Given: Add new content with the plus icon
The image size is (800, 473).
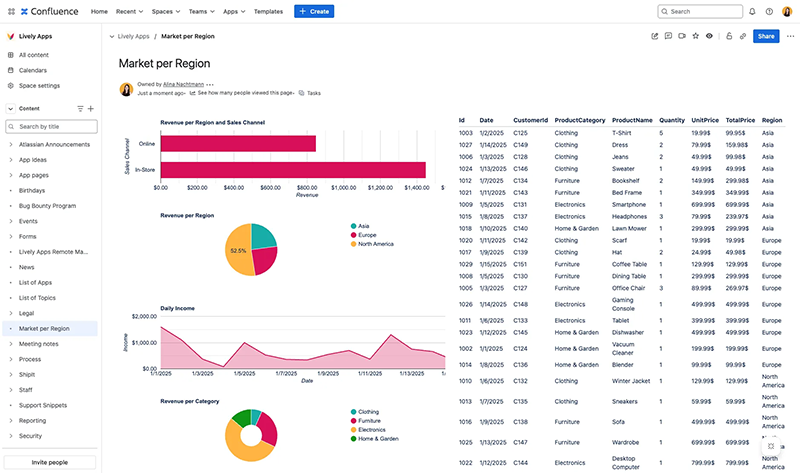Looking at the screenshot, I should [91, 109].
